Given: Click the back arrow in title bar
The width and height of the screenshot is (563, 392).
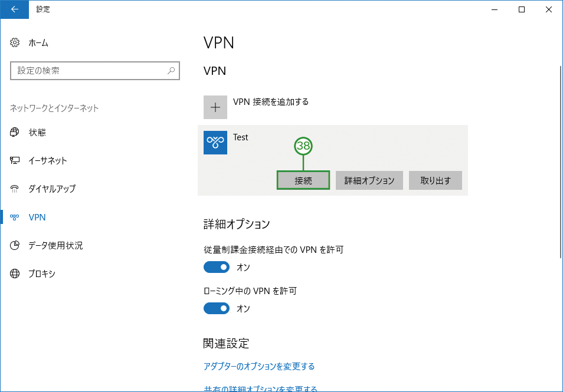Looking at the screenshot, I should coord(14,9).
